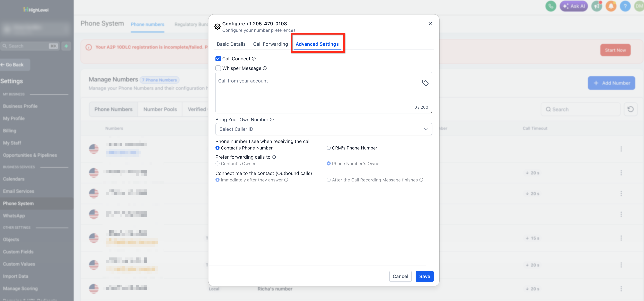The image size is (644, 301).
Task: Switch to the Basic Details tab
Action: 231,44
